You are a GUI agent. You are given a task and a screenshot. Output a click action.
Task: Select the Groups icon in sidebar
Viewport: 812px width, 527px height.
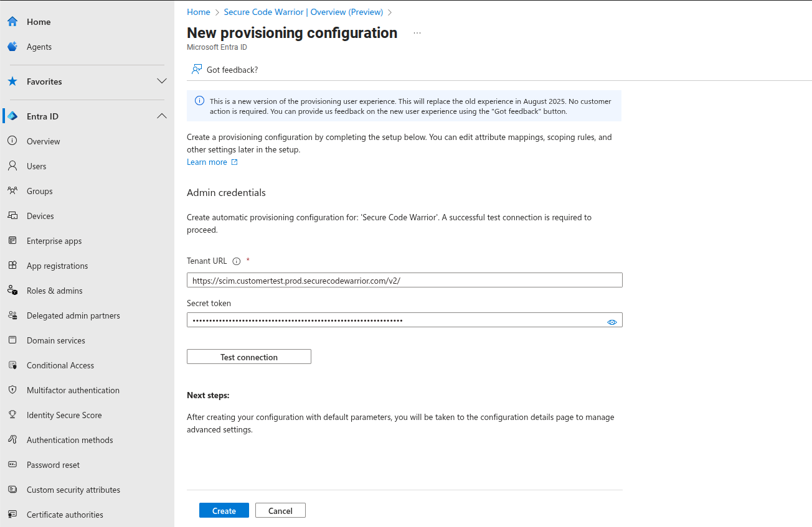[x=12, y=191]
